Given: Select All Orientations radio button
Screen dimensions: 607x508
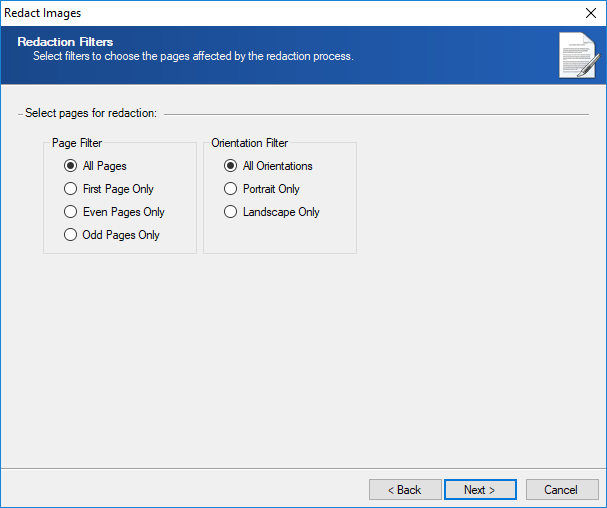Looking at the screenshot, I should tap(230, 166).
